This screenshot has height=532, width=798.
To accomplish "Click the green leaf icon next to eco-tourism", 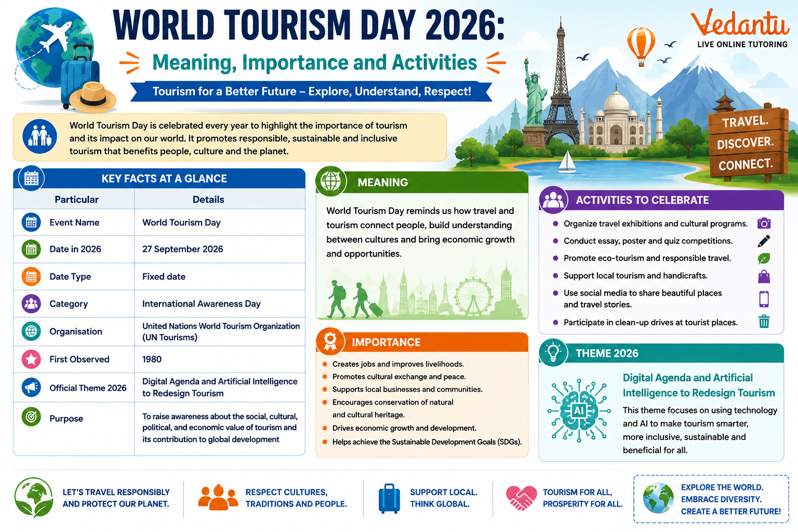I will click(x=764, y=258).
